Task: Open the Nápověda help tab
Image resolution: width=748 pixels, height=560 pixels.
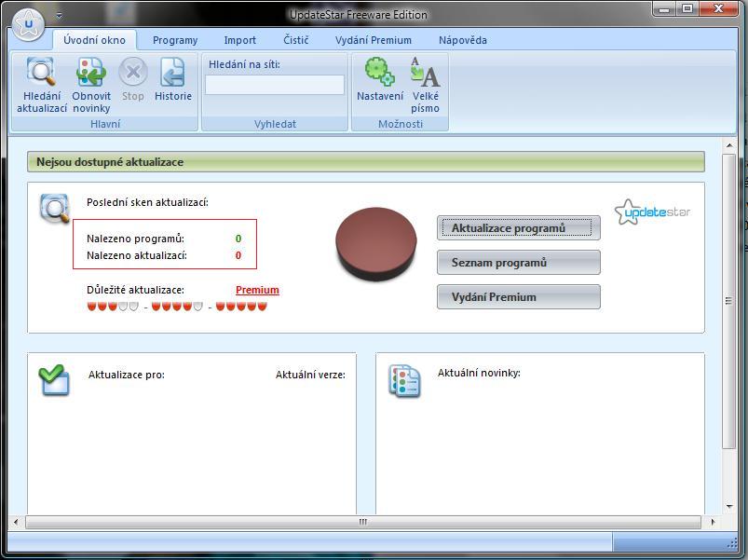Action: pyautogui.click(x=463, y=40)
